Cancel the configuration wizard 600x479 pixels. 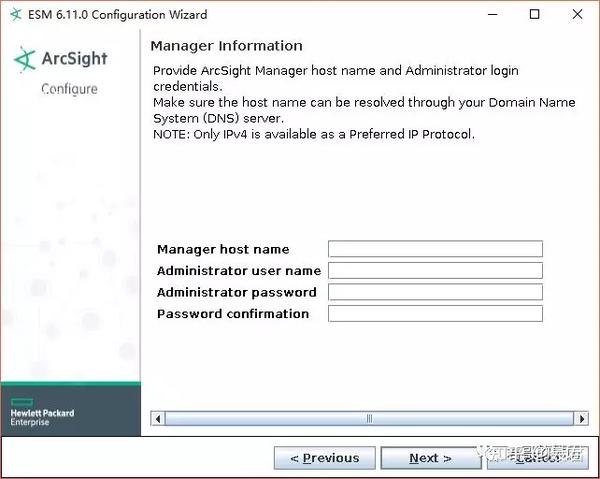(537, 458)
